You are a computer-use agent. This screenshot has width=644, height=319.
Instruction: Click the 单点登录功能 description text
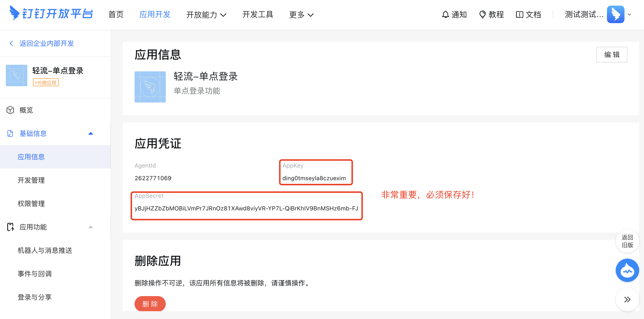[197, 91]
